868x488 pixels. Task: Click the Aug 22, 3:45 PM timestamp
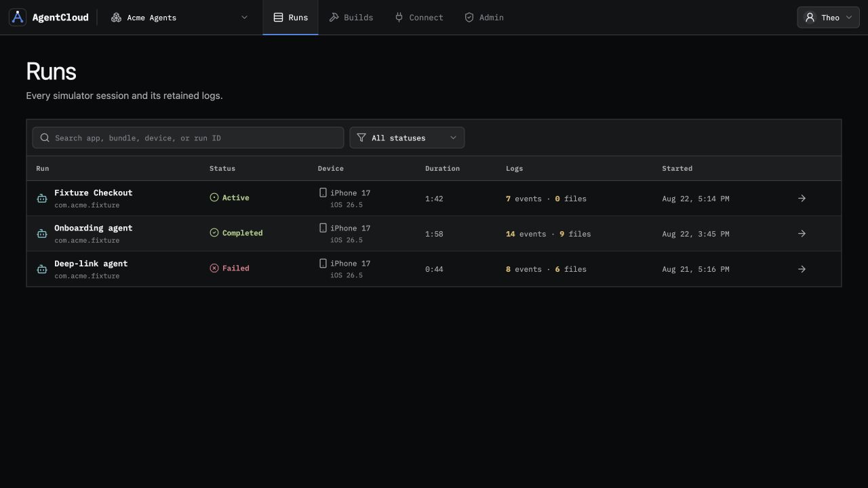696,234
